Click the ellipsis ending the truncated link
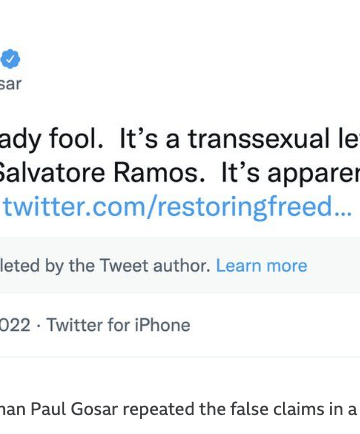360x434 pixels. coord(343,213)
